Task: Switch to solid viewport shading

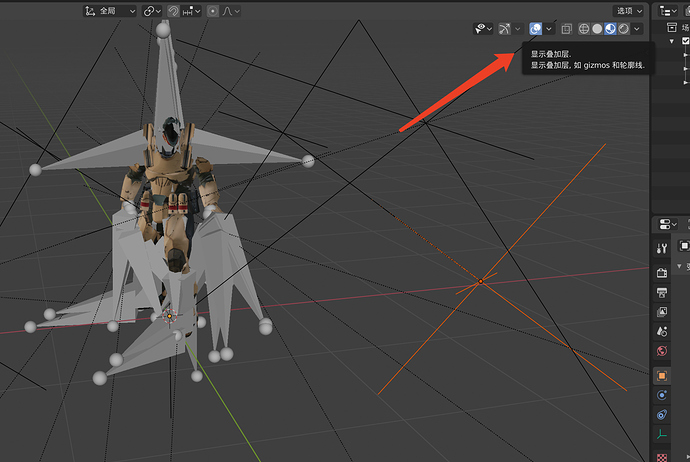Action: click(597, 29)
